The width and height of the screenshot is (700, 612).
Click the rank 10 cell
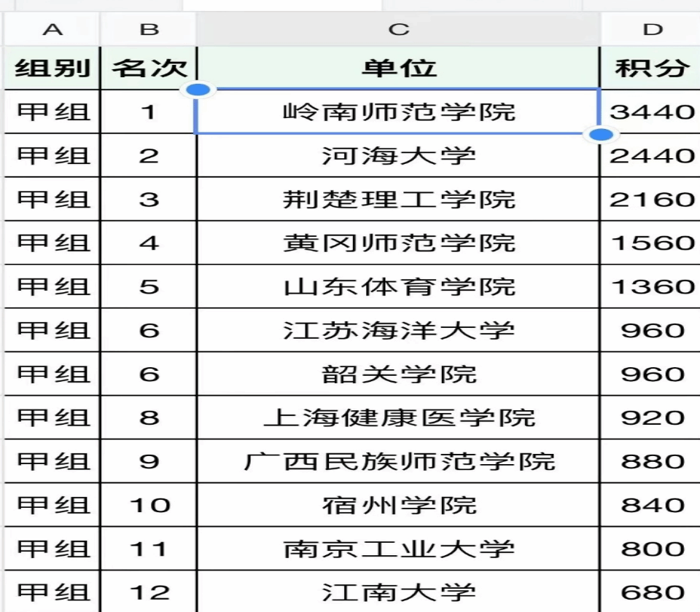[149, 505]
